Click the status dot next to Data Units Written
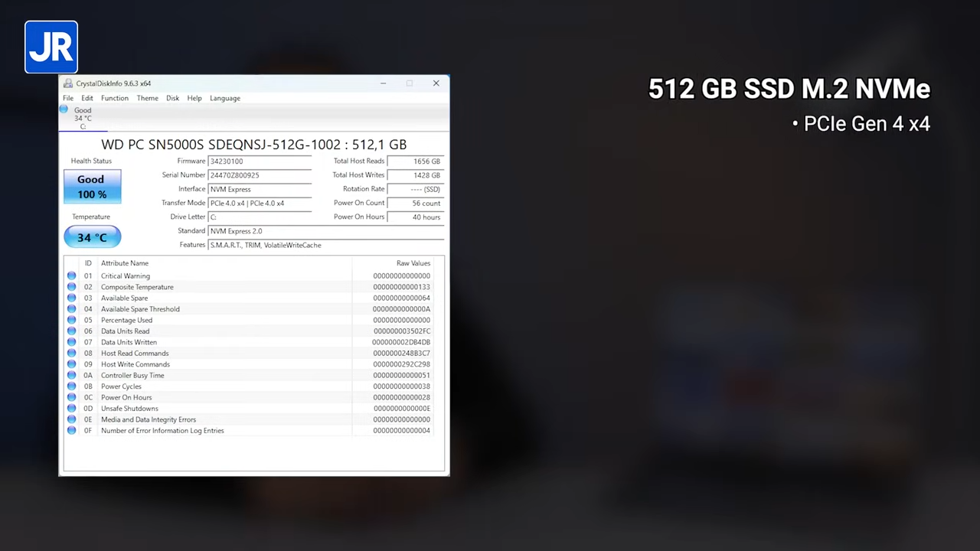Viewport: 980px width, 551px height. point(71,342)
